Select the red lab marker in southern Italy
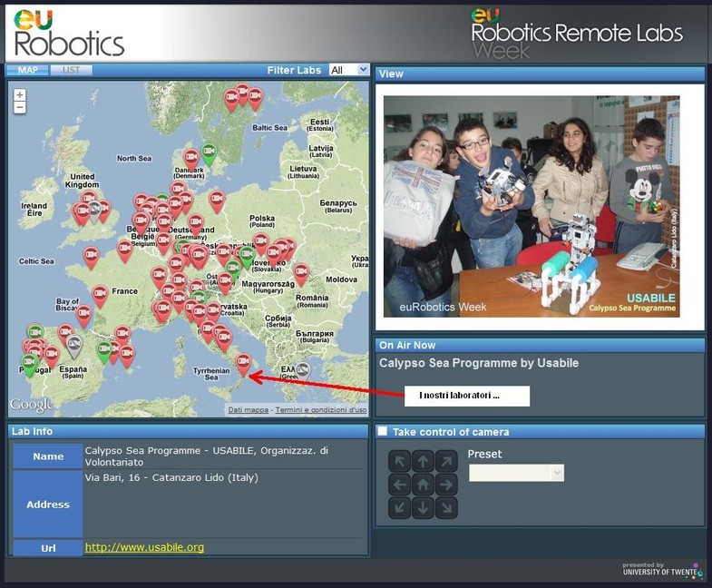The width and height of the screenshot is (712, 588). [x=243, y=362]
